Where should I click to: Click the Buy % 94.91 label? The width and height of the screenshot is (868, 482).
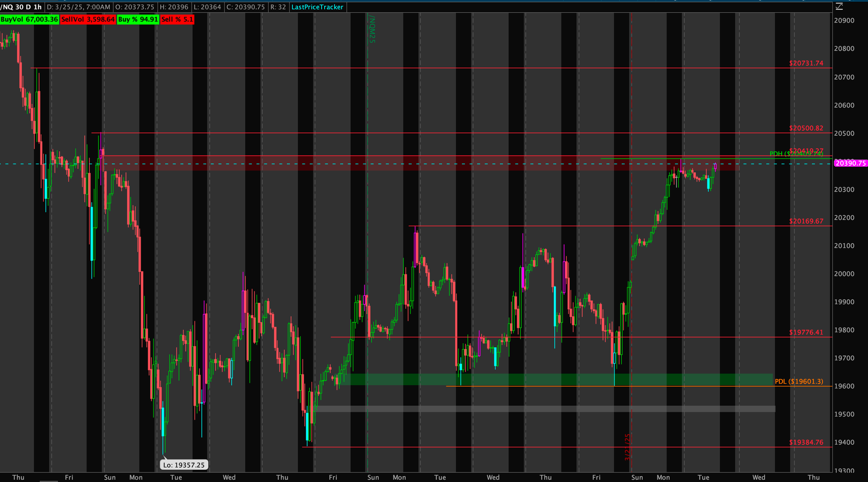[x=138, y=20]
